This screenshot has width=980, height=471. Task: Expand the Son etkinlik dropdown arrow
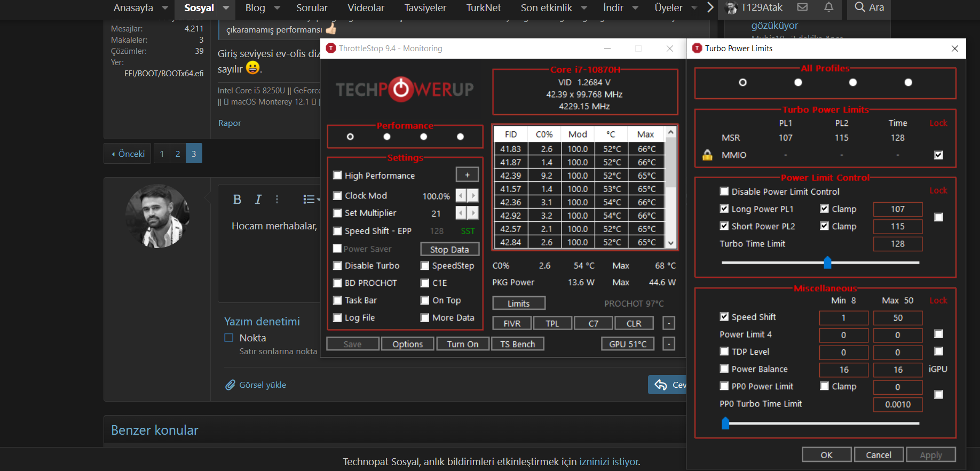[x=584, y=8]
